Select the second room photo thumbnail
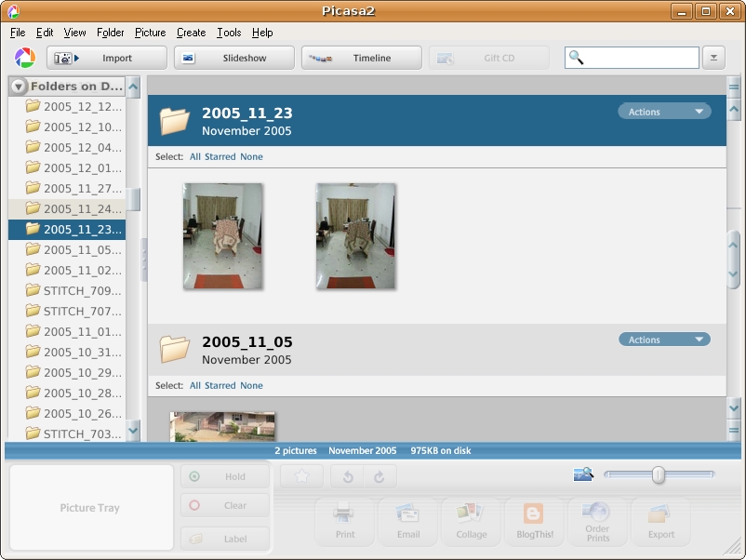This screenshot has height=560, width=746. pyautogui.click(x=355, y=236)
